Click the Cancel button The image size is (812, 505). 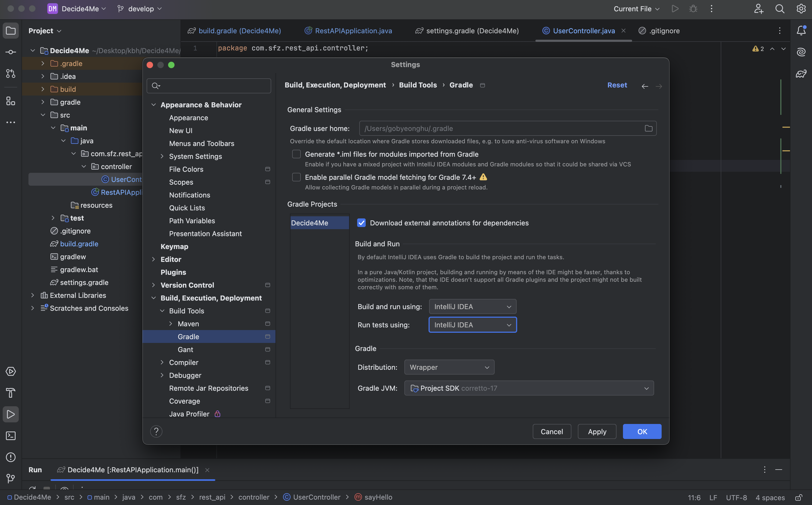pos(552,431)
